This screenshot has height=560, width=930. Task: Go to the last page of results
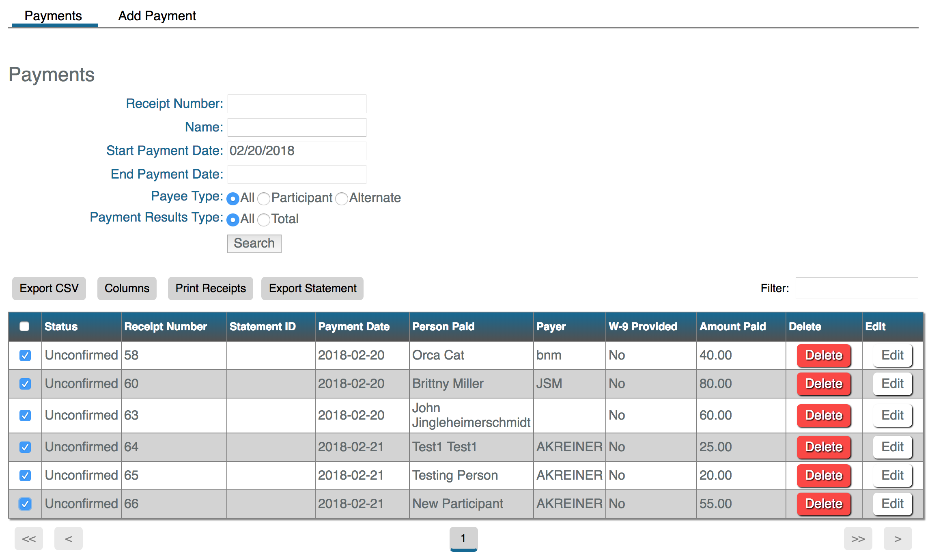[858, 538]
